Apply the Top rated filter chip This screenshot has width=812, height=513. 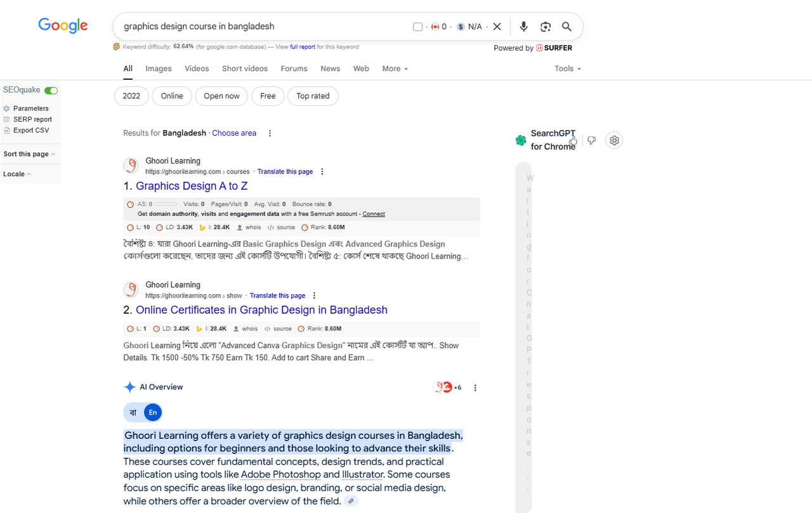(313, 96)
